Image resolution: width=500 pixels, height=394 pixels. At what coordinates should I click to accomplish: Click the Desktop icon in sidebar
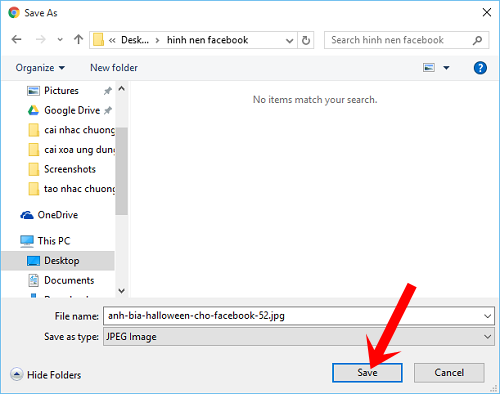pyautogui.click(x=33, y=261)
